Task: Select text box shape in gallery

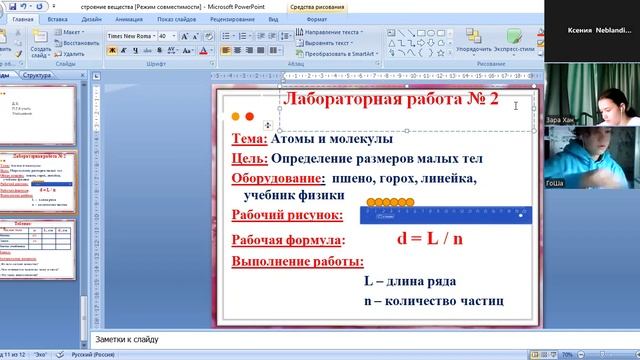Action: [x=391, y=33]
